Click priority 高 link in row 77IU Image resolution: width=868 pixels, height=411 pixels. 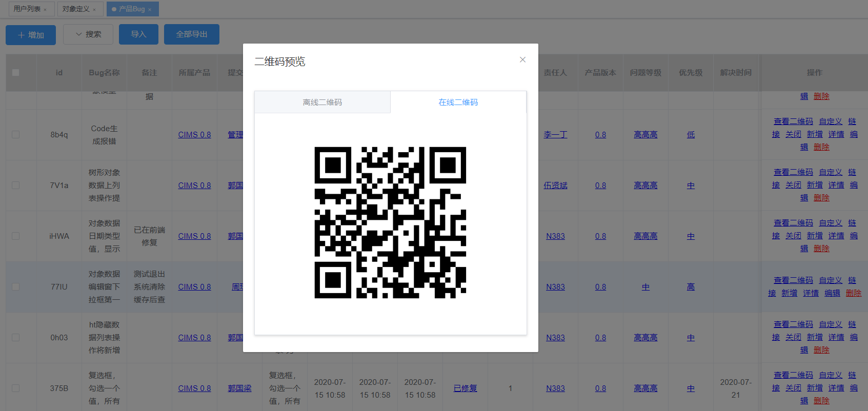pyautogui.click(x=691, y=286)
